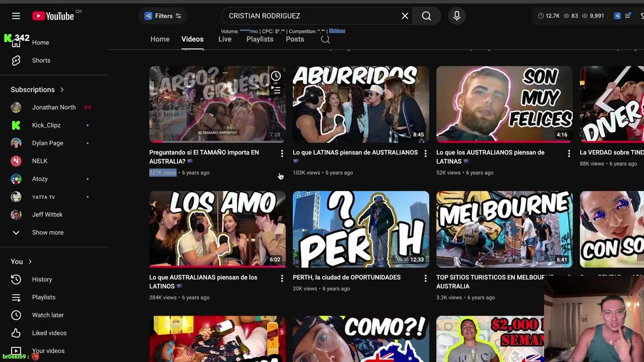Open the Home channel tab

[160, 39]
